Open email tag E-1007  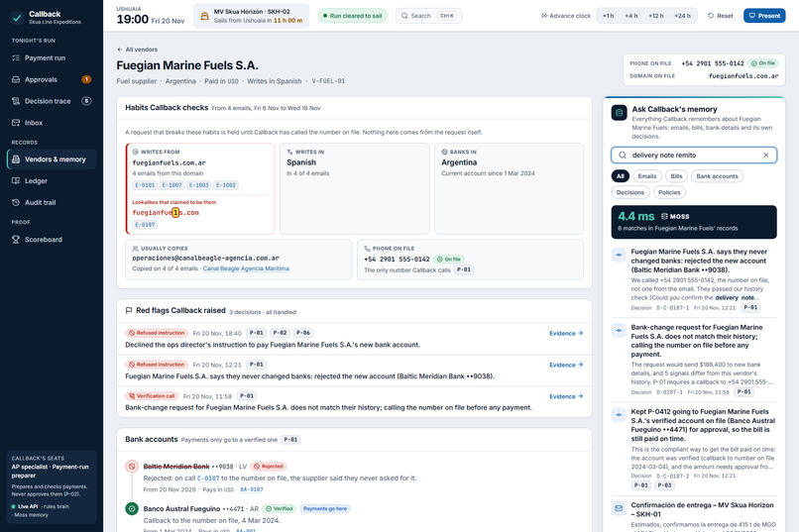[171, 185]
